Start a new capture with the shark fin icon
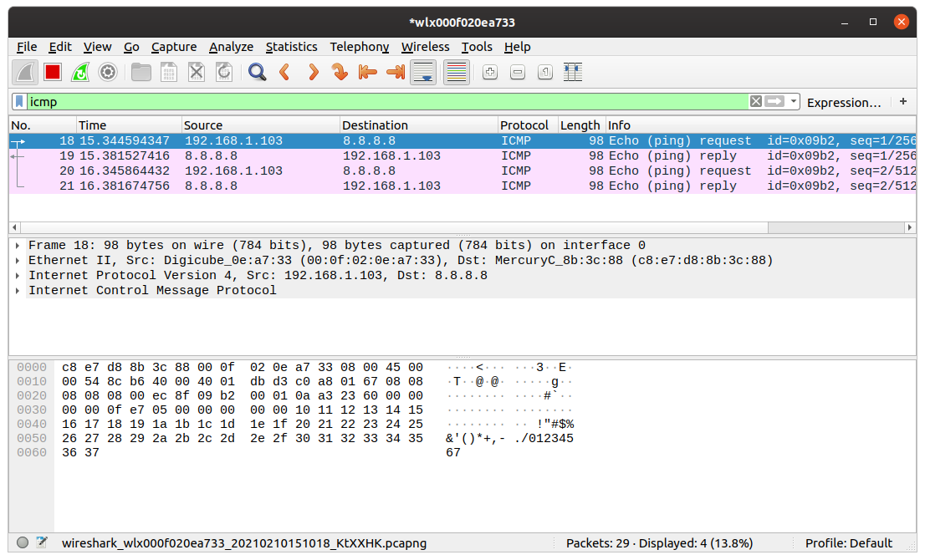The image size is (925, 560). click(x=25, y=72)
